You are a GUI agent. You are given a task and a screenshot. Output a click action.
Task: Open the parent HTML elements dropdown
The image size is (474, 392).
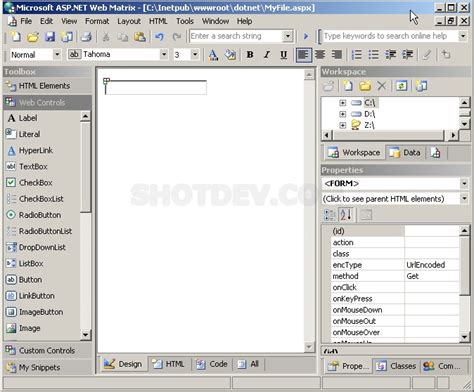pos(464,199)
